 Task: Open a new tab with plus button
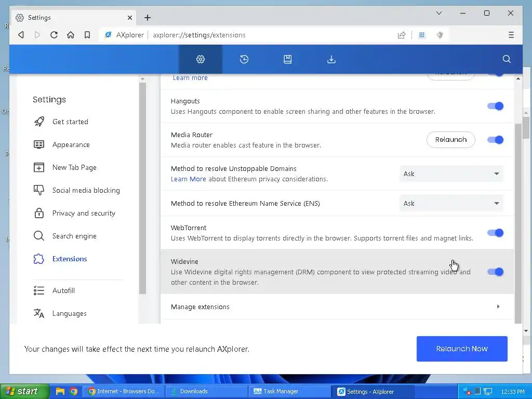point(147,18)
